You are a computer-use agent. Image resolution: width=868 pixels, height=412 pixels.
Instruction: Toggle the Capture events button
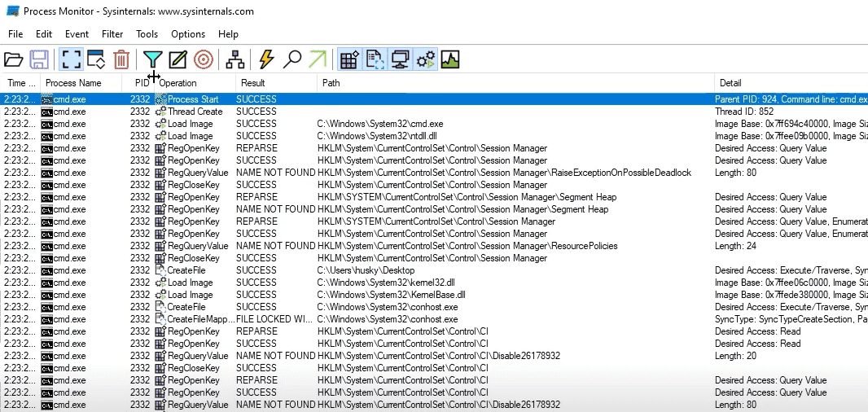71,59
